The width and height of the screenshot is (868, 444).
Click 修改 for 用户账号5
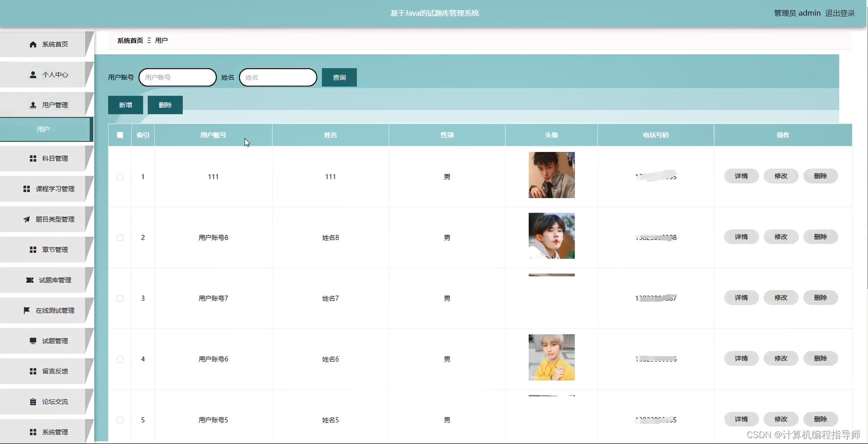pyautogui.click(x=781, y=419)
